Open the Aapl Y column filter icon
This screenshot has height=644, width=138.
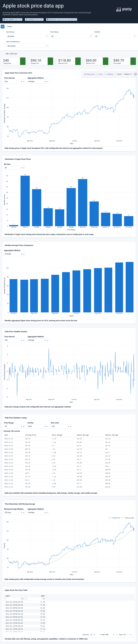[44, 599]
